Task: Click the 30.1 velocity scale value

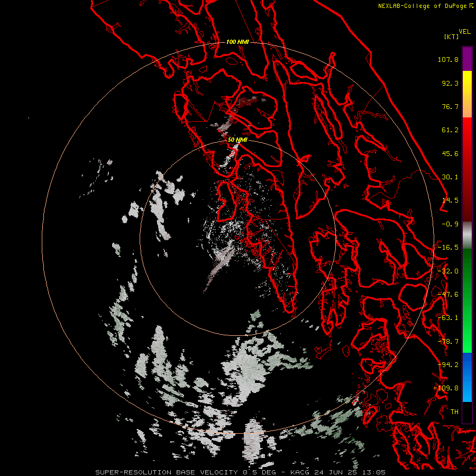Action: [x=450, y=177]
